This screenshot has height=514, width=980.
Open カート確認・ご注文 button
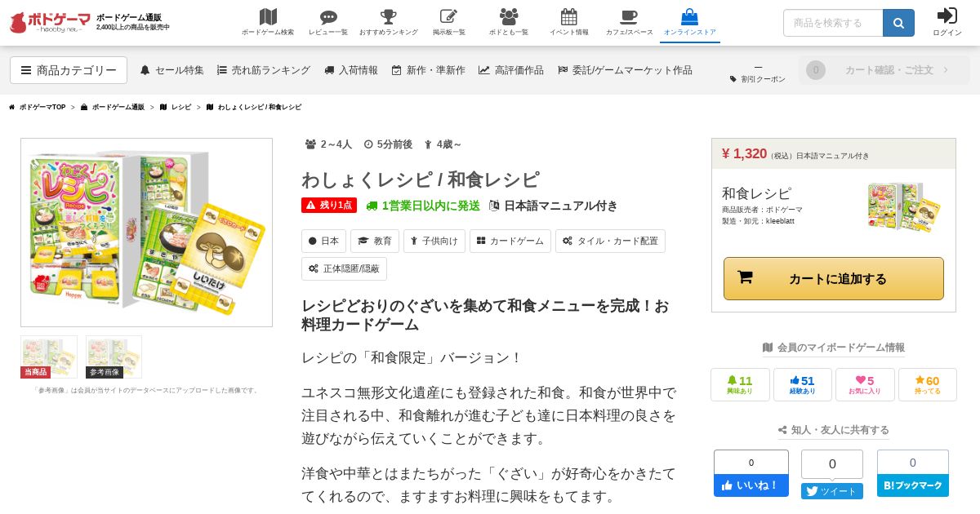pos(884,70)
